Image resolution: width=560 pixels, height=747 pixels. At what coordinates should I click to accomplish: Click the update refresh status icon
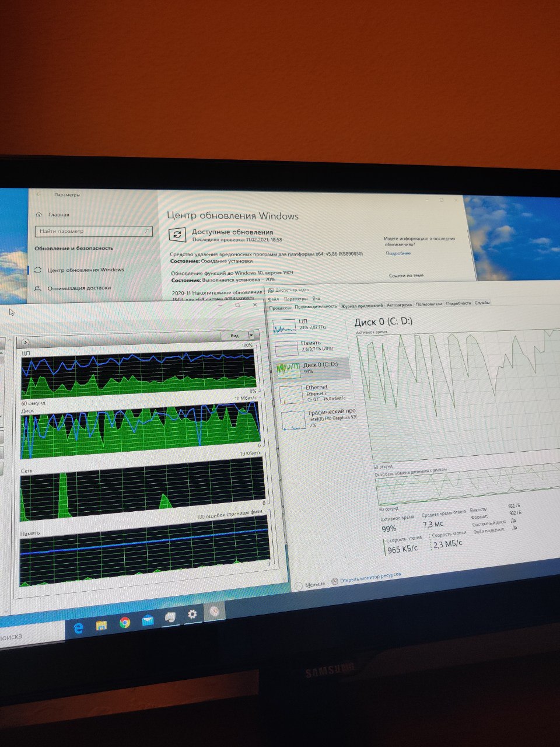click(177, 235)
